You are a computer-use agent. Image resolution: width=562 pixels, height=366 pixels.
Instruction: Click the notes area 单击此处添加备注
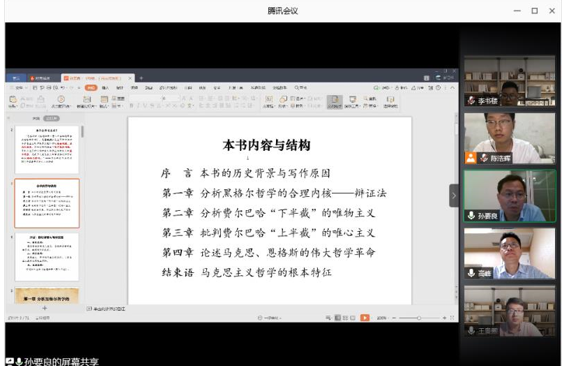[x=109, y=309]
